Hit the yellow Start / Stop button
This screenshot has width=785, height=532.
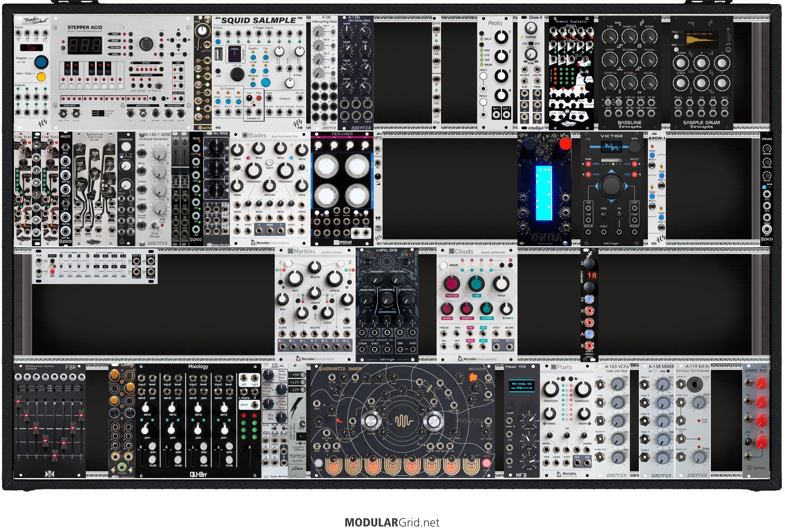[41, 77]
